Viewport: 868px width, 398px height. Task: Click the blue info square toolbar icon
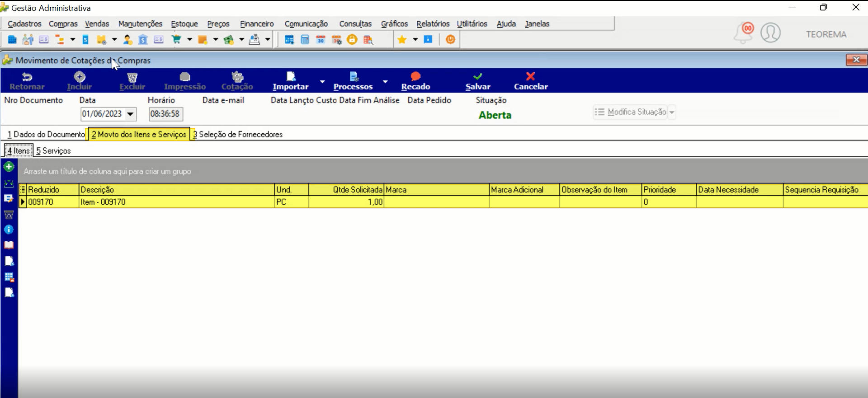(x=428, y=40)
